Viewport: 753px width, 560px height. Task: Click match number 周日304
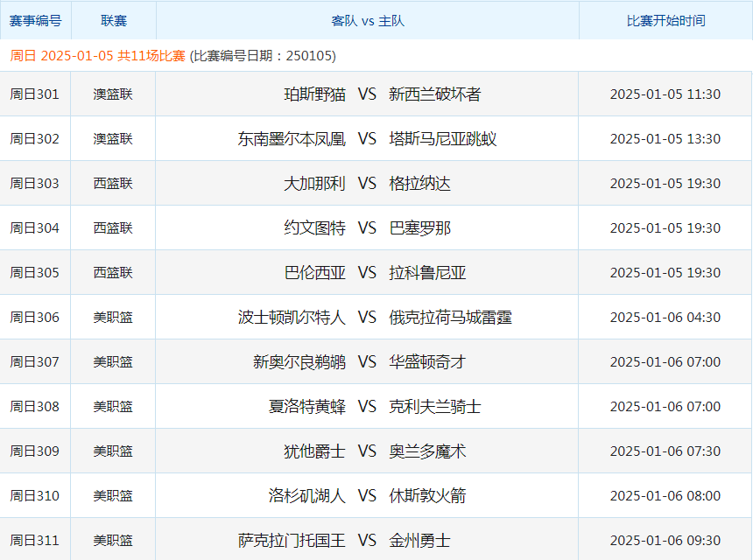pyautogui.click(x=34, y=227)
